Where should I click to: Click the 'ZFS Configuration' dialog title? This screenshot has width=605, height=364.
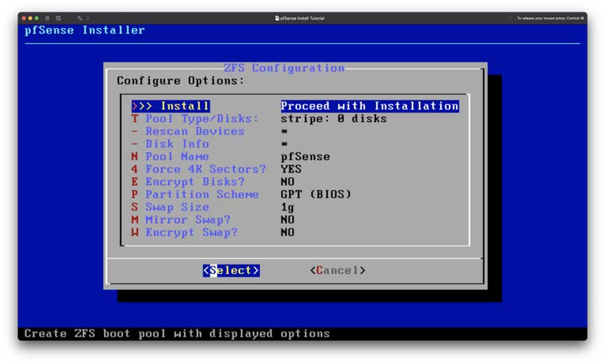pos(284,68)
